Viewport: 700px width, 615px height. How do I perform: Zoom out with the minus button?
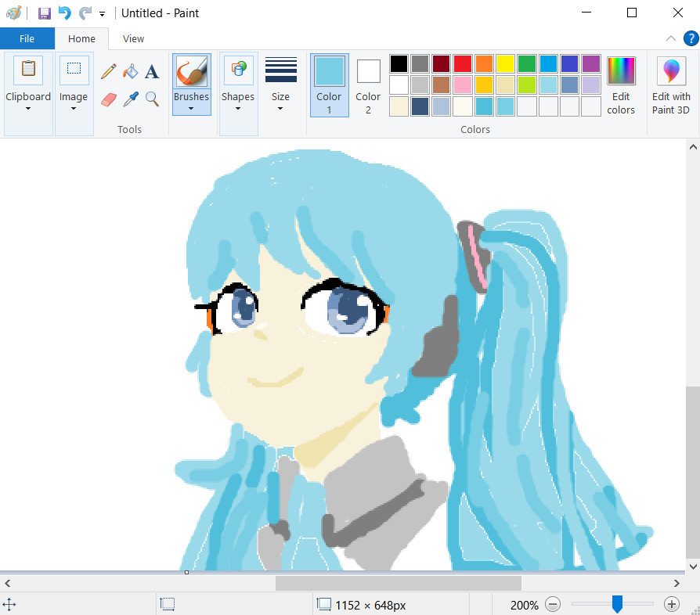[553, 605]
